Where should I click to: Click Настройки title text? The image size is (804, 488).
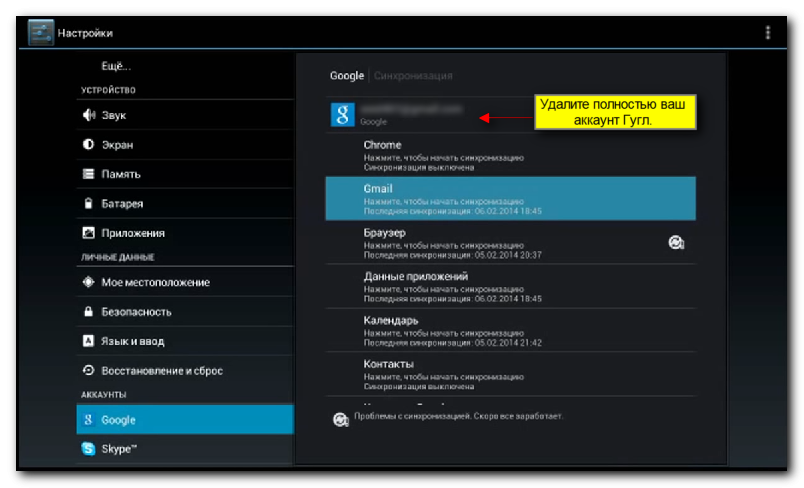click(85, 33)
